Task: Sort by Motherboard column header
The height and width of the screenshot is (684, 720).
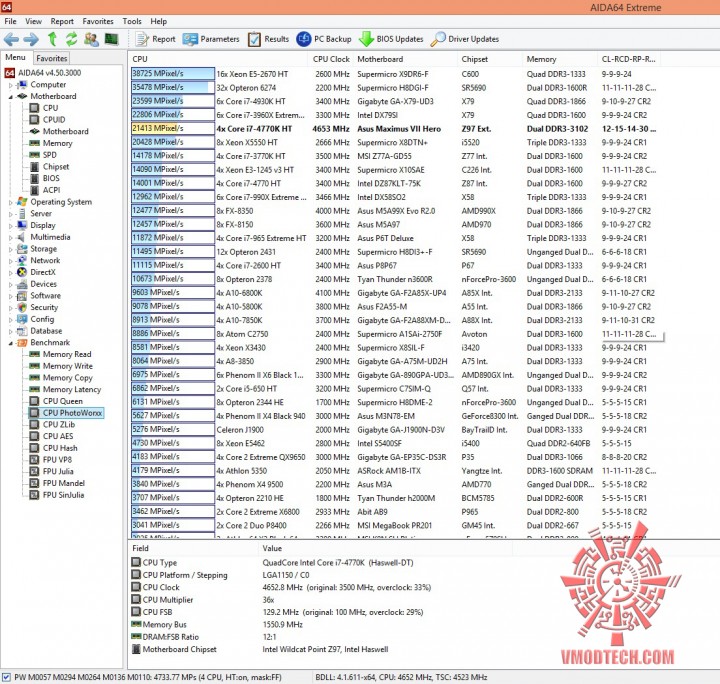Action: click(405, 59)
